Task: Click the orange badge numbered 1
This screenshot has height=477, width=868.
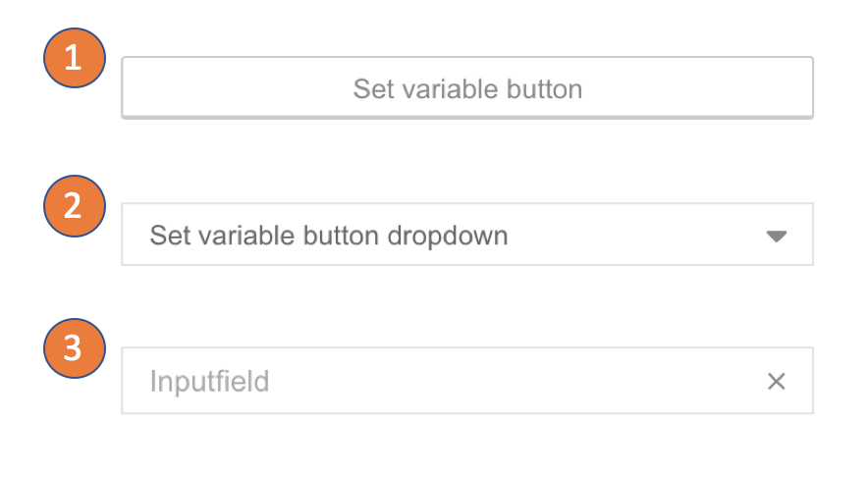Action: pos(73,59)
